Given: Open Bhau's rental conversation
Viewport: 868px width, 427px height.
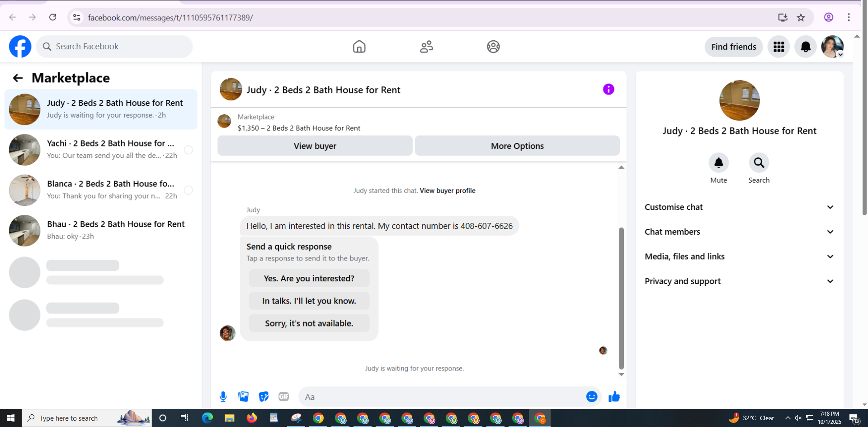Looking at the screenshot, I should click(x=101, y=231).
